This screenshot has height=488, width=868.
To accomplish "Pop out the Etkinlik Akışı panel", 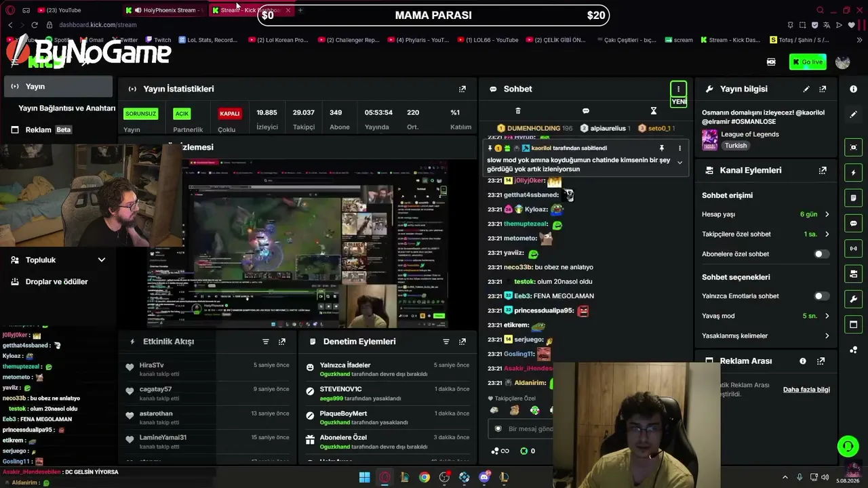I will coord(282,342).
